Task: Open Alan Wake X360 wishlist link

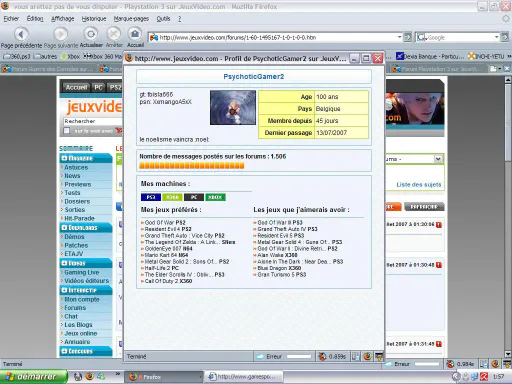Action: pos(277,255)
